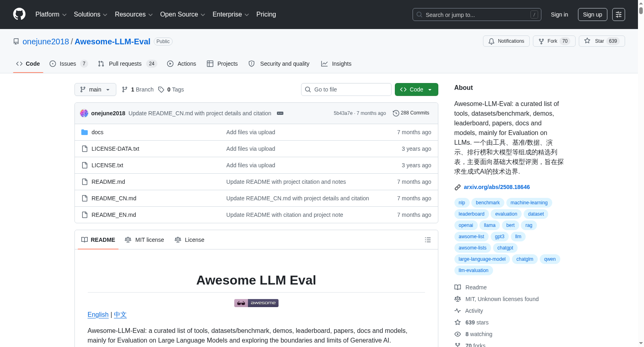This screenshot has width=644, height=347.
Task: Click the commit message ellipsis expander icon
Action: [x=280, y=113]
